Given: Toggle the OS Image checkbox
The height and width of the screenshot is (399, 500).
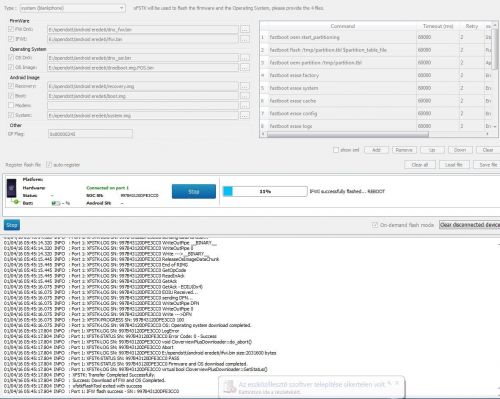Looking at the screenshot, I should point(11,67).
